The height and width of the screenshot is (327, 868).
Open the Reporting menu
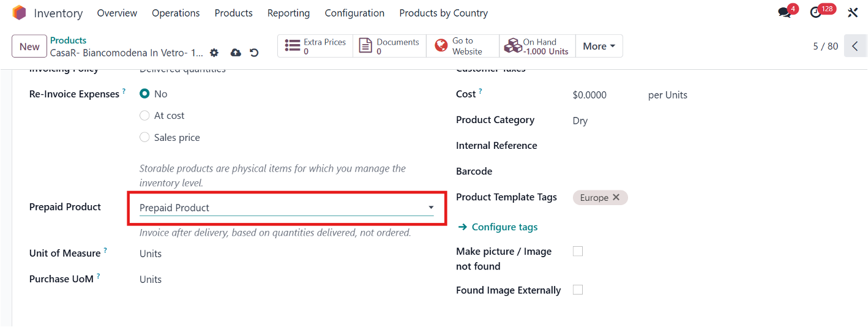pyautogui.click(x=289, y=13)
